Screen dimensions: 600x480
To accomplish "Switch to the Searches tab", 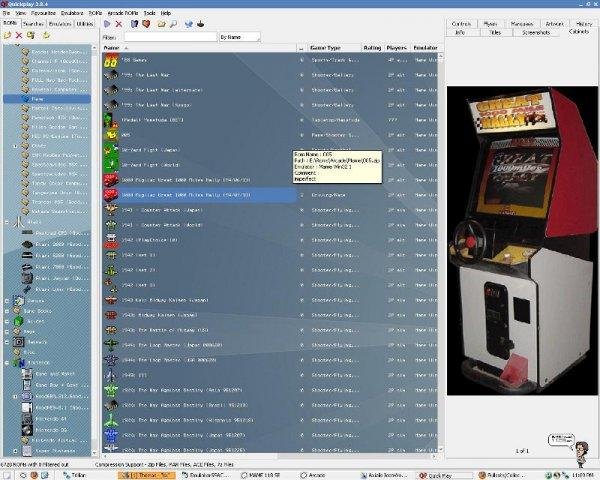I will click(33, 24).
